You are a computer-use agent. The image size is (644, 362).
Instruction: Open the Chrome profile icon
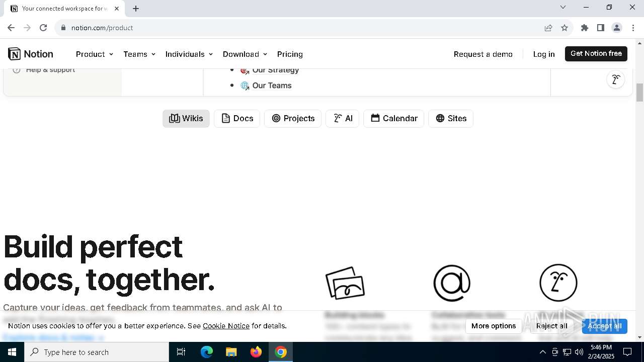pos(617,28)
